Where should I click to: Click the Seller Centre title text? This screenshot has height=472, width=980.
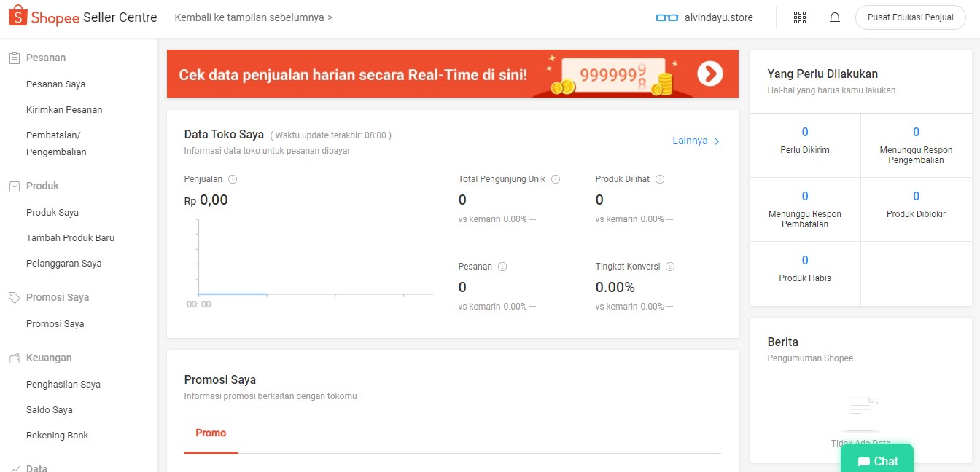(x=120, y=17)
